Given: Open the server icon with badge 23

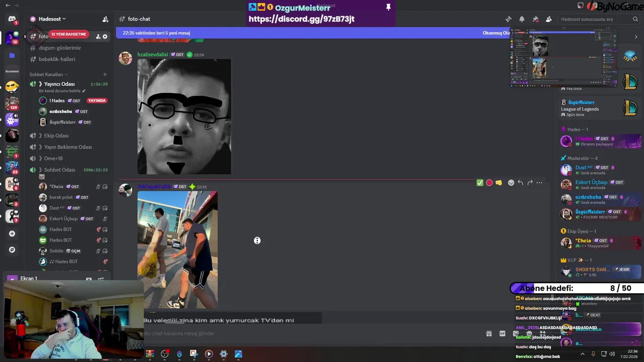Looking at the screenshot, I should click(x=12, y=167).
